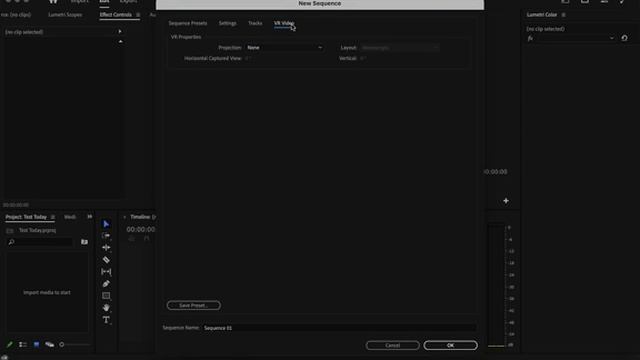Image resolution: width=640 pixels, height=360 pixels.
Task: Open the Projection dropdown set to None
Action: [x=284, y=48]
